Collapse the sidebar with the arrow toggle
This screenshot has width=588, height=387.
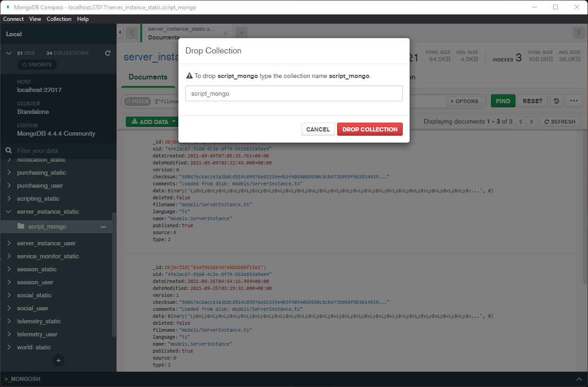point(120,33)
